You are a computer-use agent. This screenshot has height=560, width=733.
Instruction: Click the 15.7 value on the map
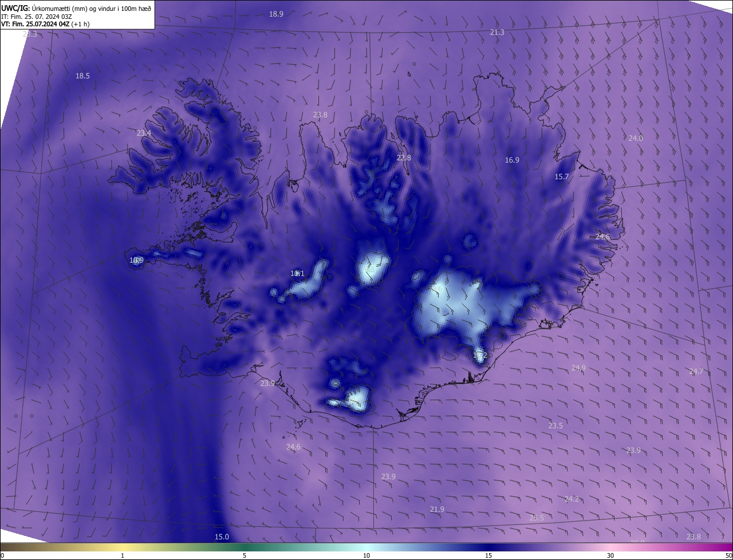coord(562,177)
